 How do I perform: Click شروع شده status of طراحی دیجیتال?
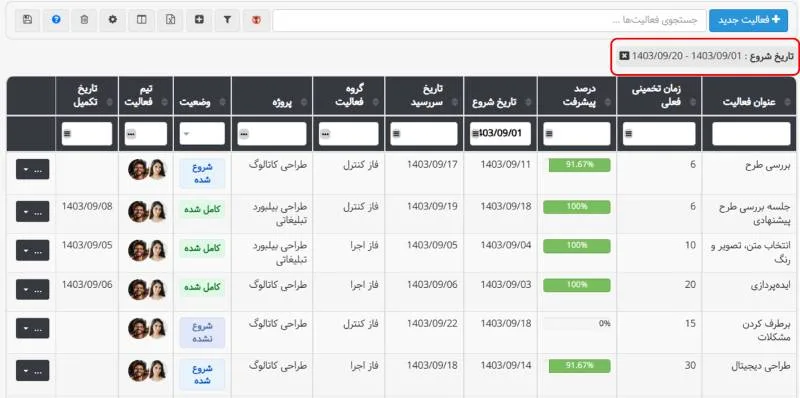coord(202,375)
